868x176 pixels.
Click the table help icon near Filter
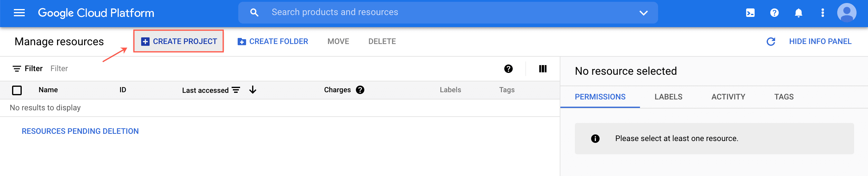[508, 69]
